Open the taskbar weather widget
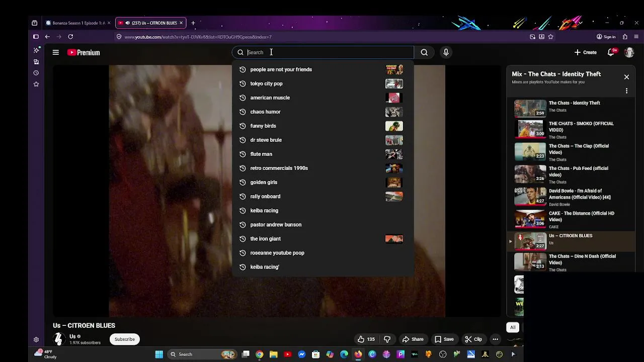 (45, 354)
